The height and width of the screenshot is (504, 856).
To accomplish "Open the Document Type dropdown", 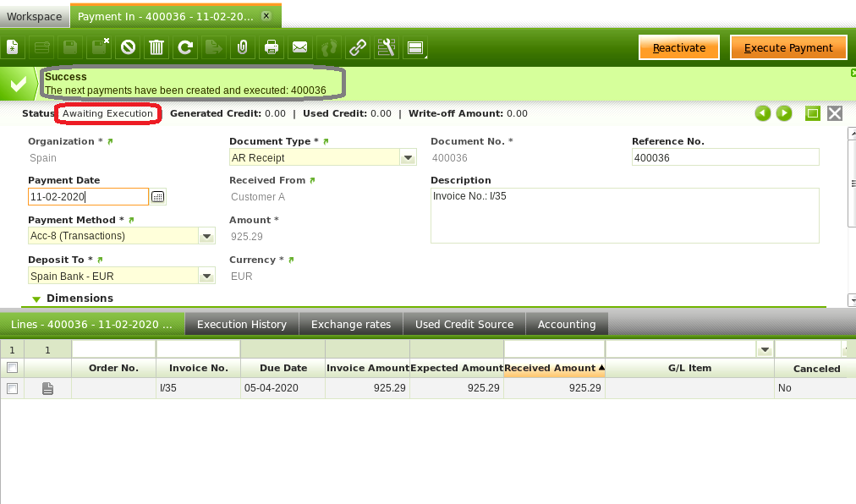I will 408,158.
